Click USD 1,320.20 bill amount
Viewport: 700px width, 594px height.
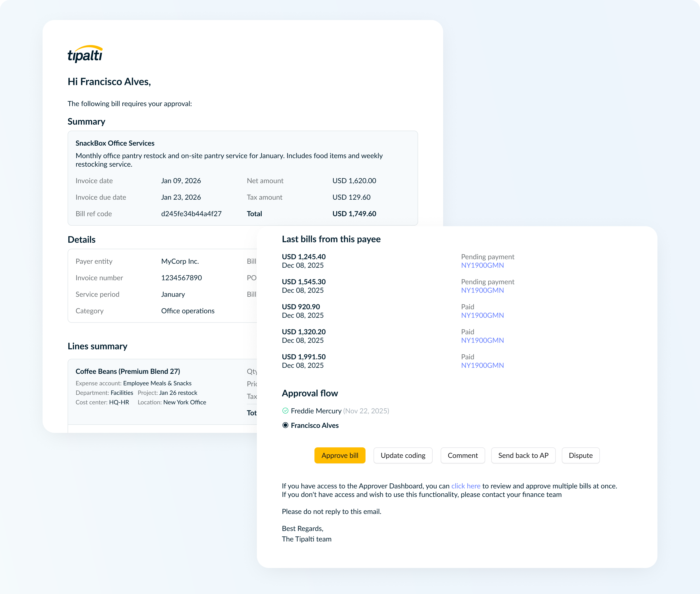303,332
